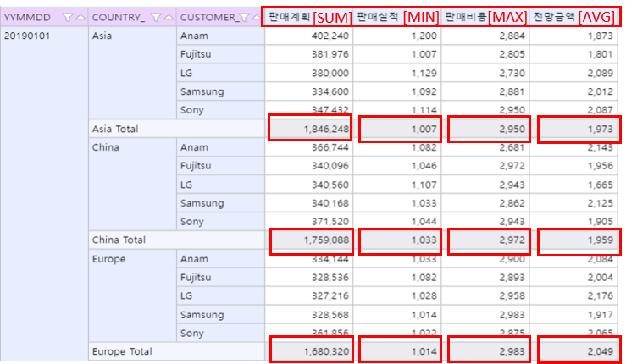
Task: Click the 1,200 value in Asia Anam row
Action: point(396,36)
